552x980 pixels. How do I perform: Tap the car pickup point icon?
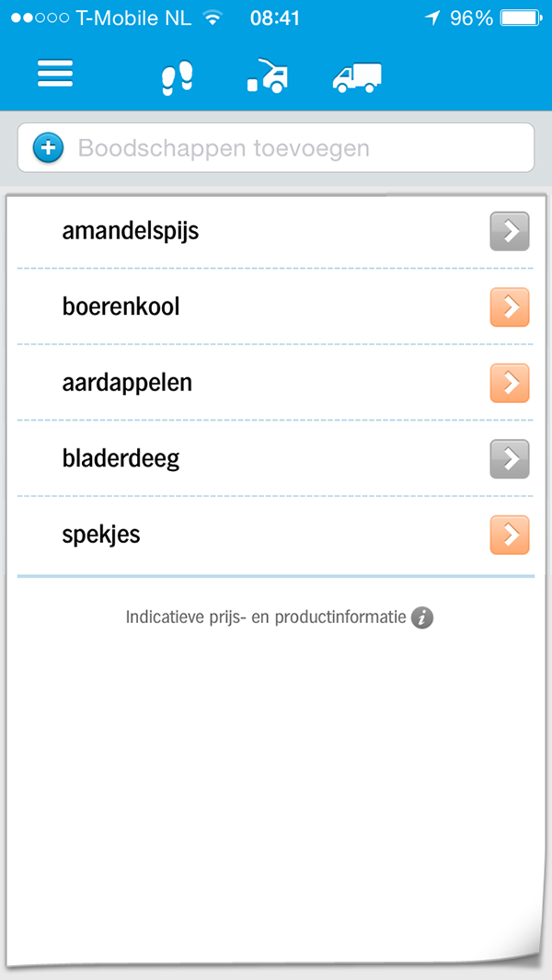[x=268, y=77]
